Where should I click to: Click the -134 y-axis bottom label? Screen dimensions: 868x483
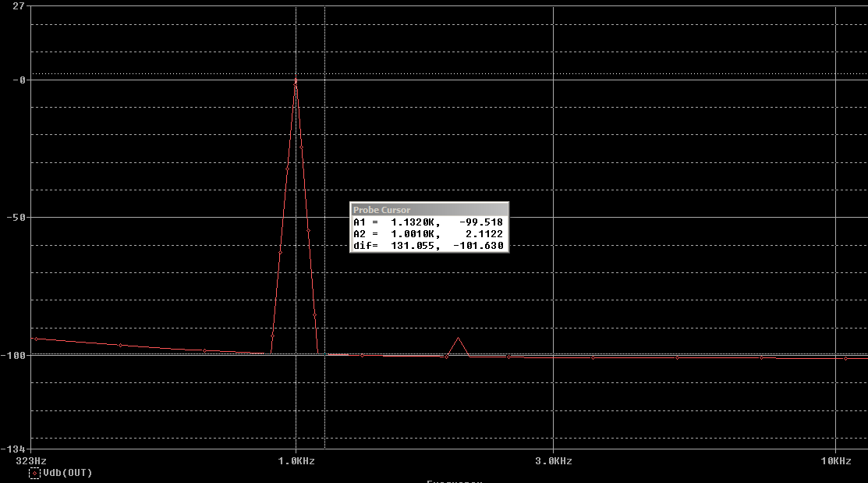click(13, 448)
